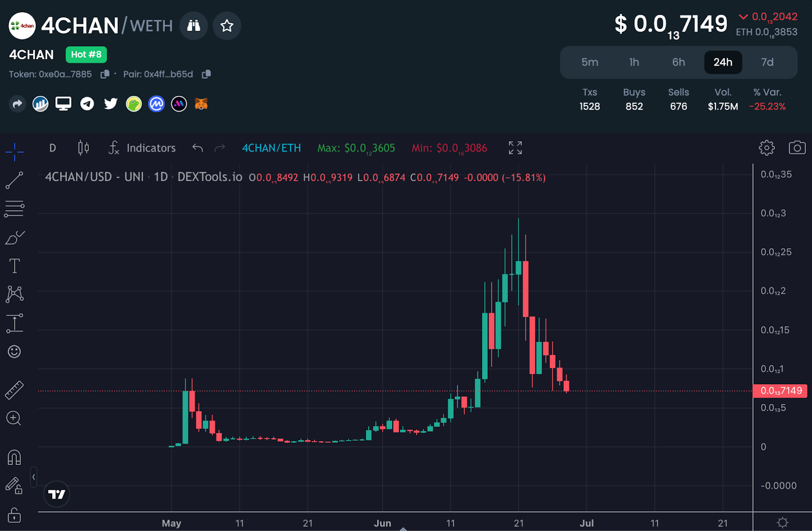The height and width of the screenshot is (531, 812).
Task: Click the $1.75M volume value
Action: (x=723, y=107)
